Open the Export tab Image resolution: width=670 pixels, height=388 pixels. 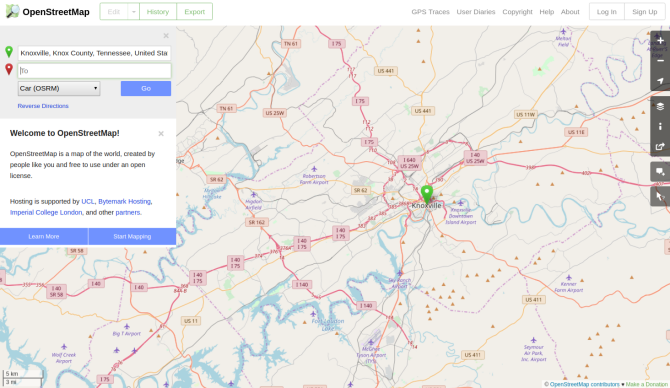click(x=194, y=12)
